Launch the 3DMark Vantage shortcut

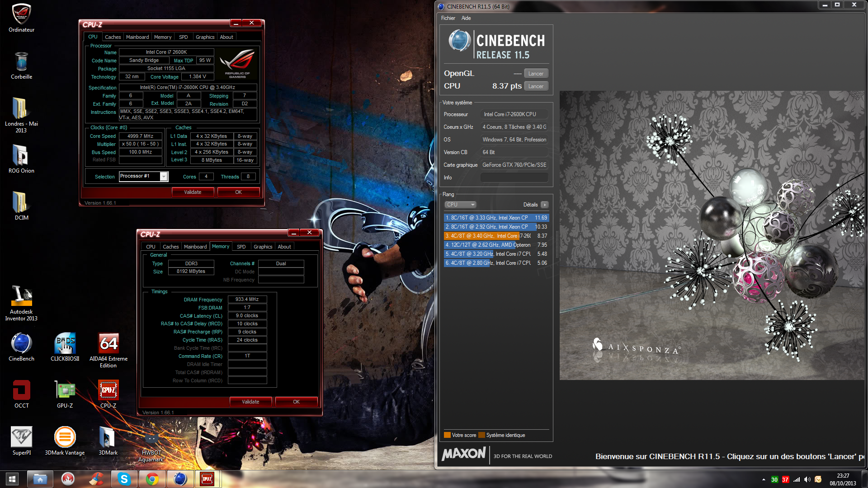coord(65,441)
